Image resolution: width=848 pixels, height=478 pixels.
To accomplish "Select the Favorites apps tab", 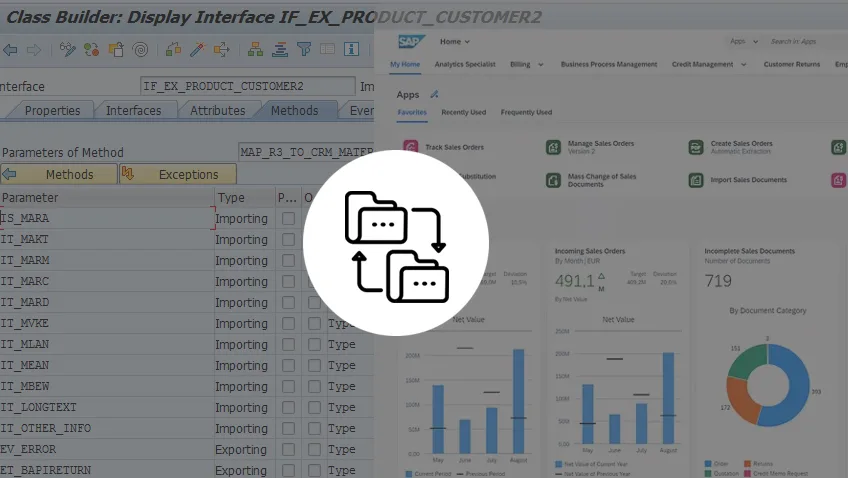I will (412, 112).
